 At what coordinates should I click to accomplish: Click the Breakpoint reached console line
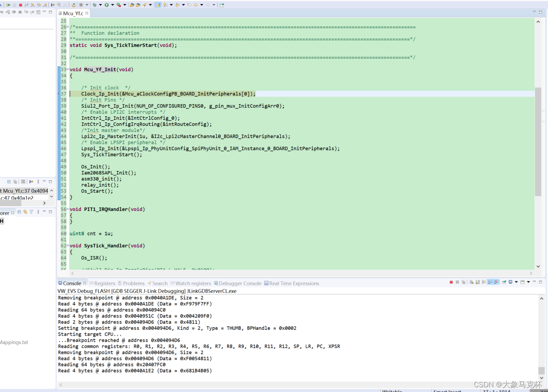119,340
